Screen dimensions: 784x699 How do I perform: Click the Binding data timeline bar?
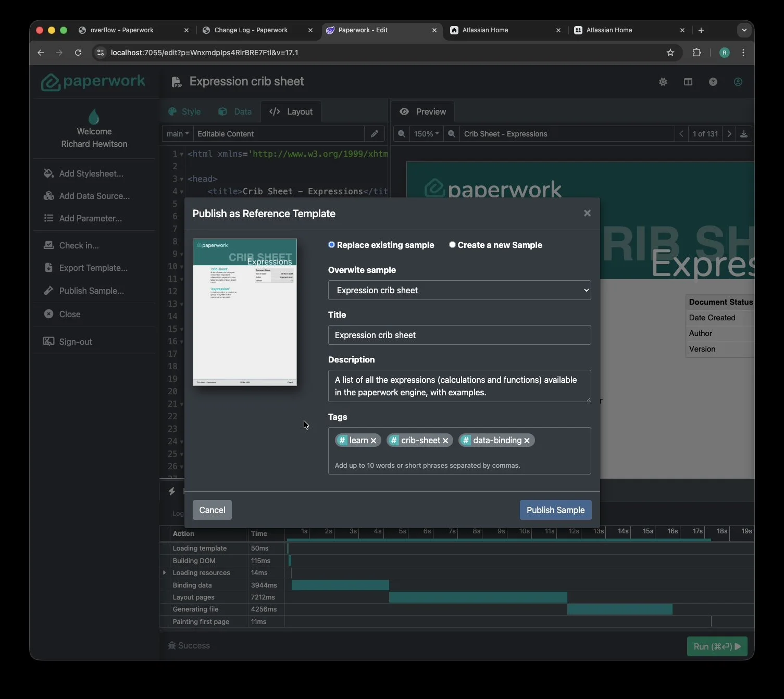340,585
